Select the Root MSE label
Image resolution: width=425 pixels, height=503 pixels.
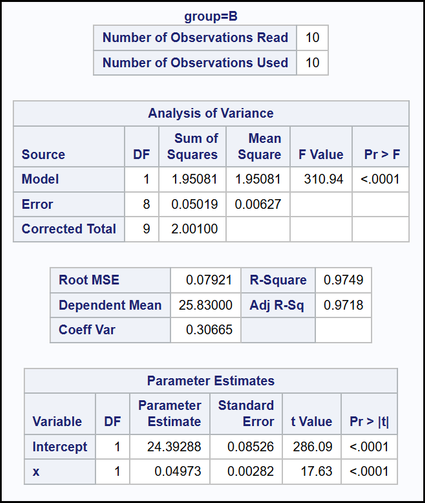click(x=89, y=280)
